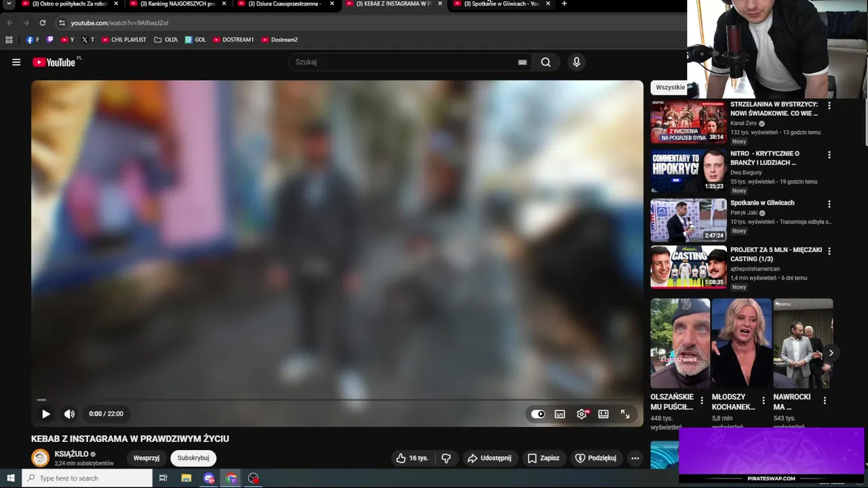Open File Explorer from the taskbar
Screen dimensions: 868x488
point(186,479)
